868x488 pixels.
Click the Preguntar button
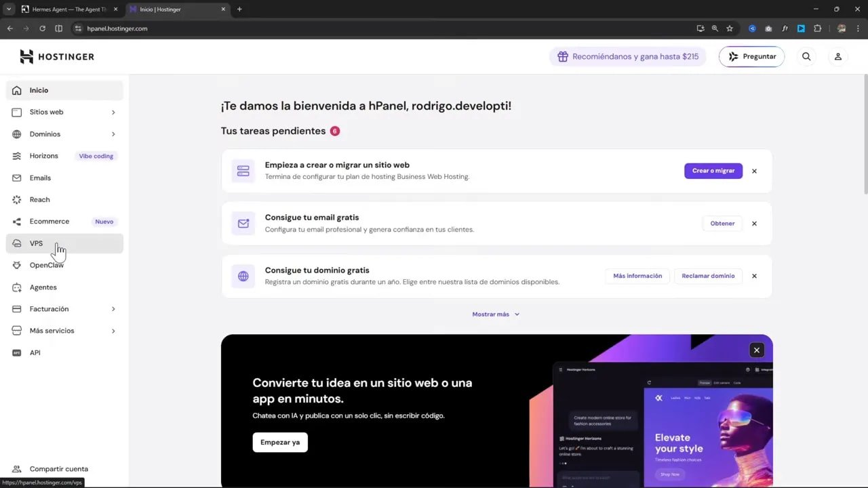click(751, 56)
